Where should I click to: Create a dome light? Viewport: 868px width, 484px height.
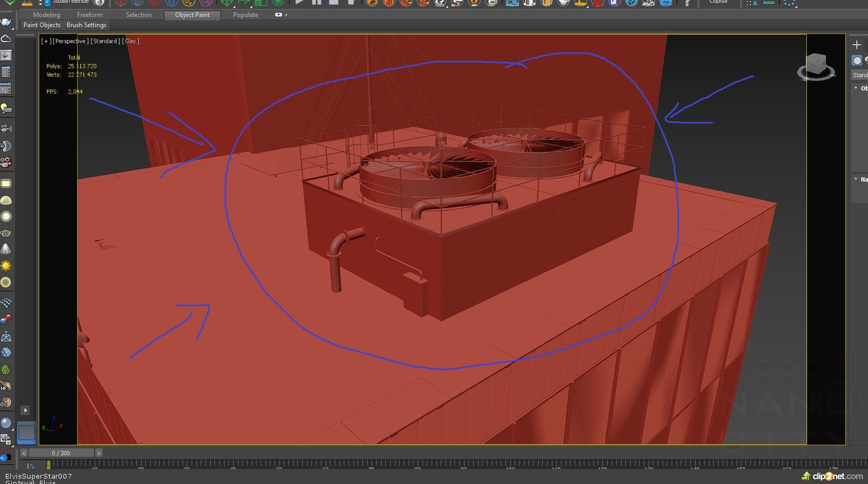pos(6,200)
